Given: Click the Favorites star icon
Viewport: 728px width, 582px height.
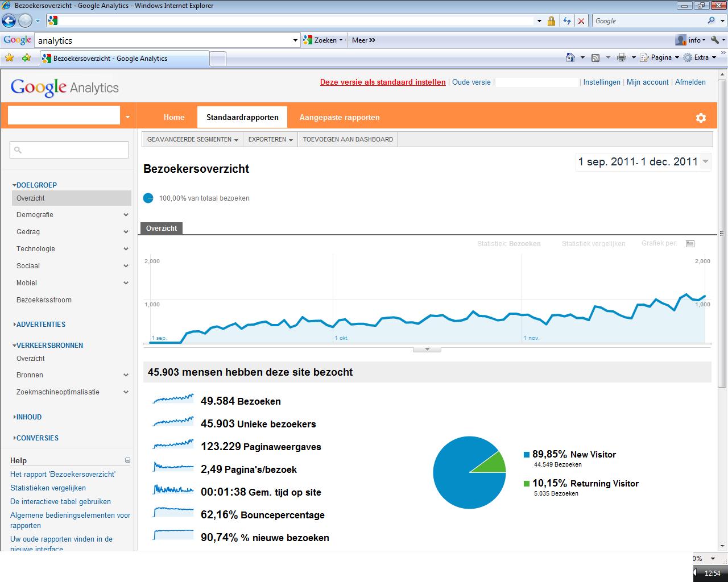Looking at the screenshot, I should [x=9, y=57].
